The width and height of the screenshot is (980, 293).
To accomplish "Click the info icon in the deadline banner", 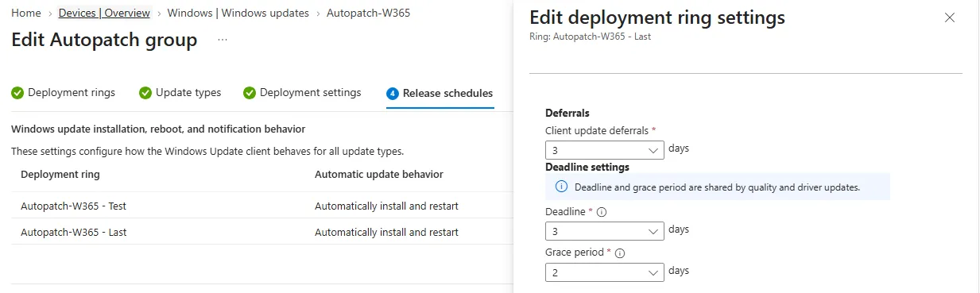I will pos(561,187).
